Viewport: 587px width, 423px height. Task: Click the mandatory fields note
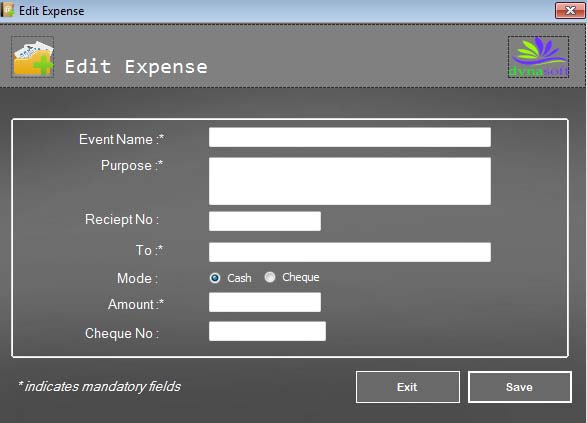pos(99,386)
